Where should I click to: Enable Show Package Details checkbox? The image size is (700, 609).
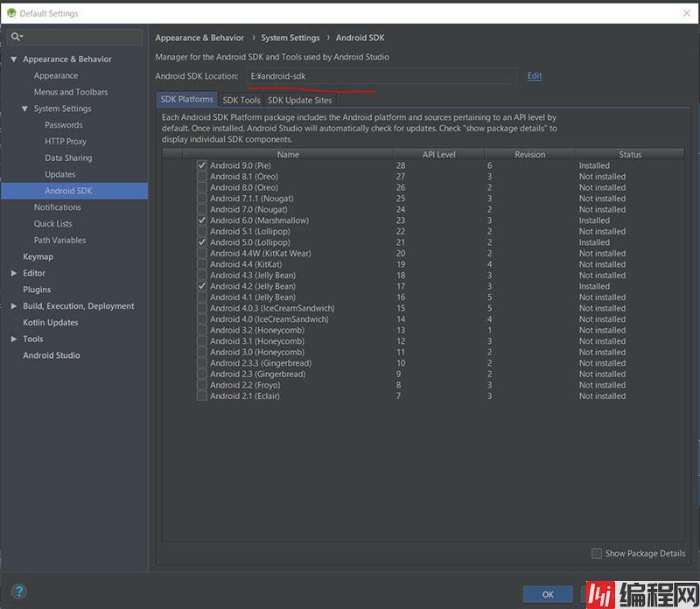point(597,553)
